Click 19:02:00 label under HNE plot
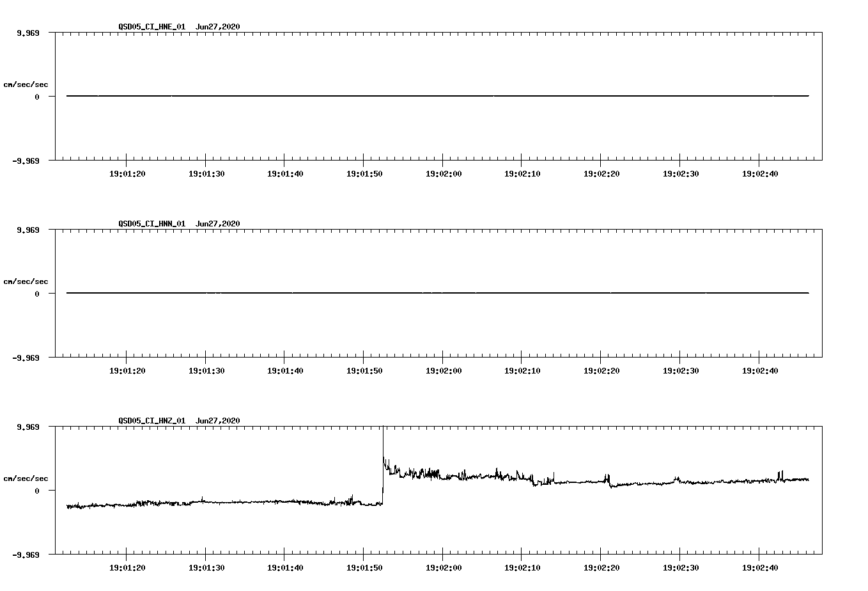 [x=443, y=174]
